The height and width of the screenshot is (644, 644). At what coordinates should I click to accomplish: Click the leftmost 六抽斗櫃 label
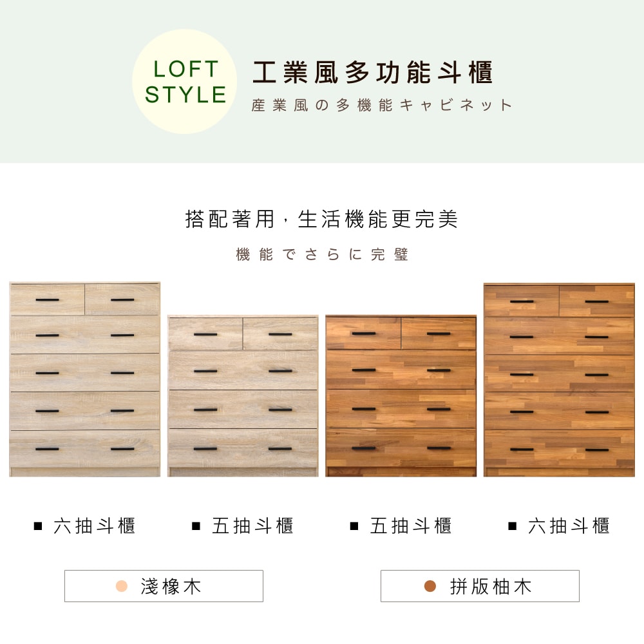[x=95, y=526]
